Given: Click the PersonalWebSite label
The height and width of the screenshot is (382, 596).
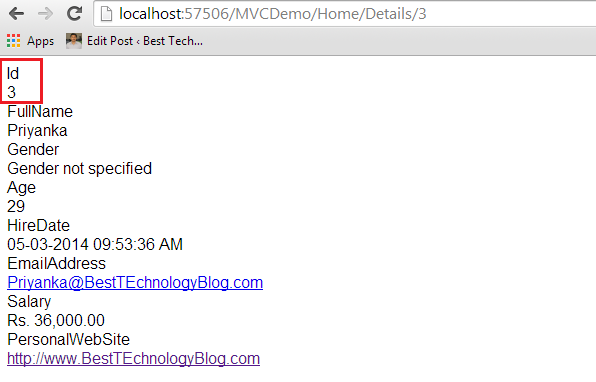Looking at the screenshot, I should coord(68,339).
